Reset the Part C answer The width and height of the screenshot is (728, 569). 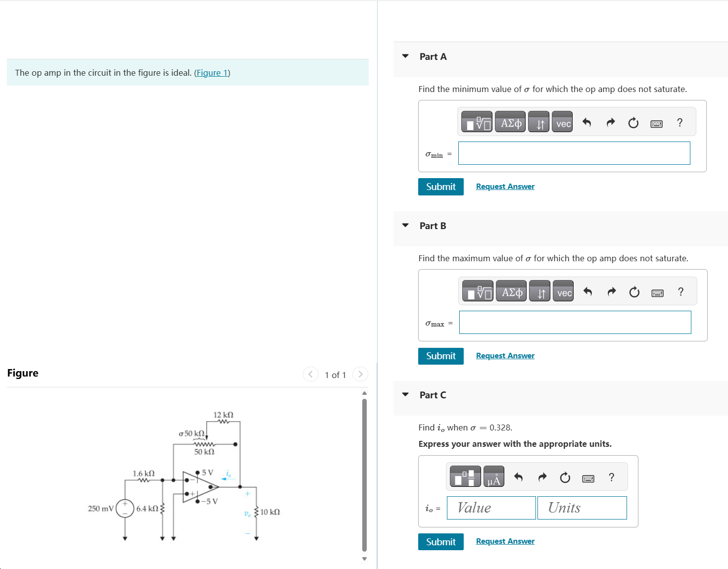click(565, 477)
